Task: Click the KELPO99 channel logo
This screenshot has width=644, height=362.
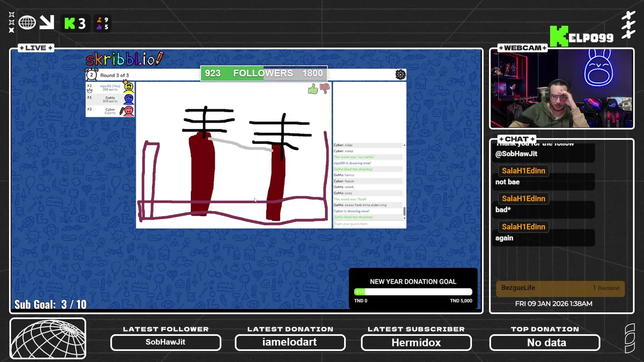Action: (x=582, y=37)
